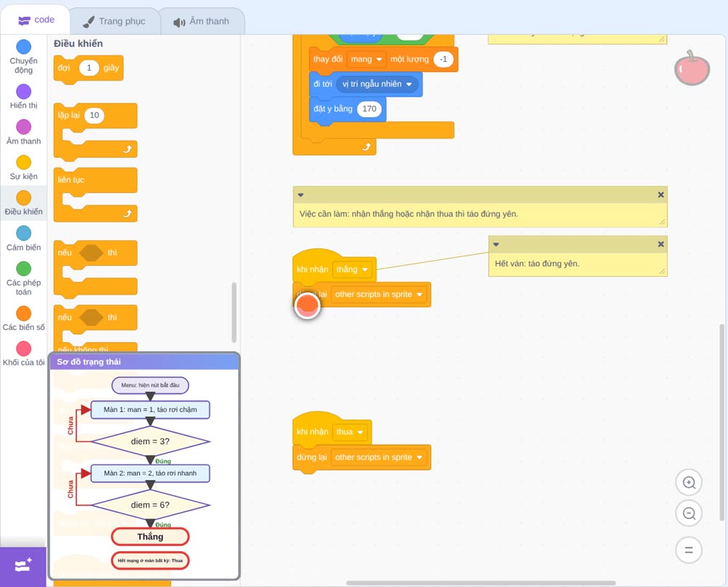The width and height of the screenshot is (728, 587).
Task: Click the 1 field in 'đợi giây' block
Action: click(x=89, y=68)
